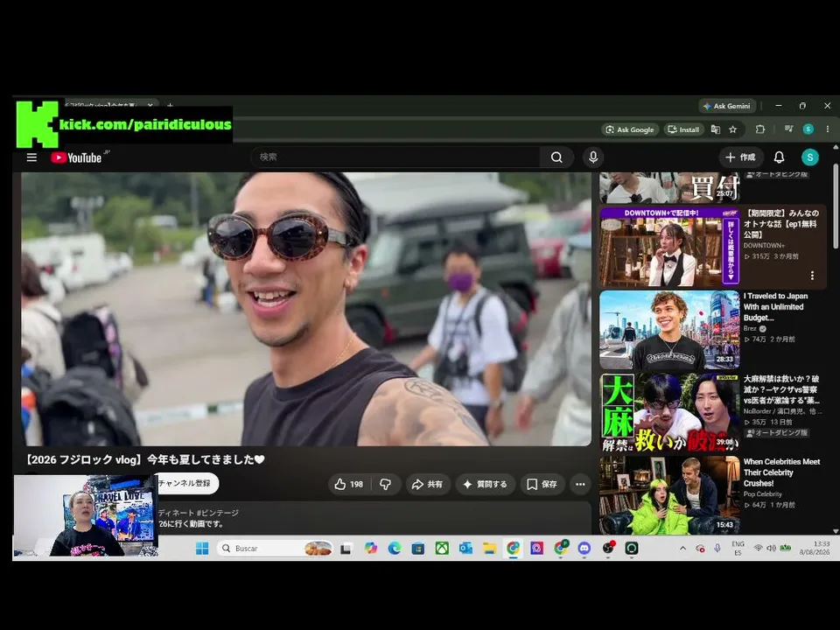This screenshot has width=840, height=630.
Task: Click into the YouTube 検索 search field
Action: 395,157
